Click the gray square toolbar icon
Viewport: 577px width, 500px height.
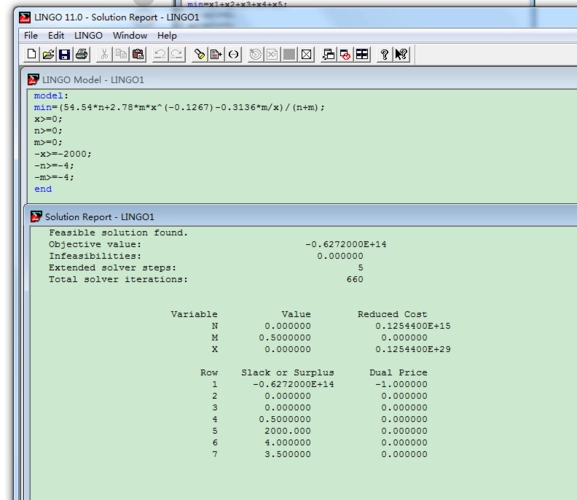[289, 54]
